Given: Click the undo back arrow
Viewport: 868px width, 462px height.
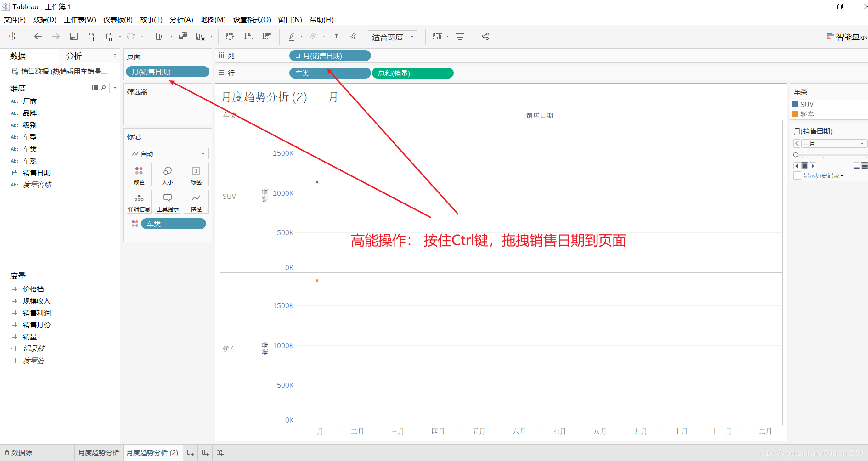Looking at the screenshot, I should (x=38, y=36).
